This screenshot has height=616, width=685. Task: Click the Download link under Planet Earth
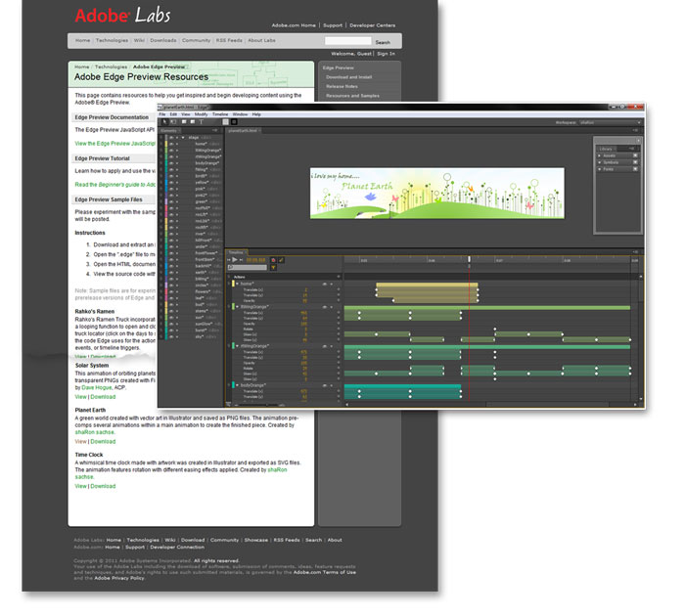[x=104, y=442]
